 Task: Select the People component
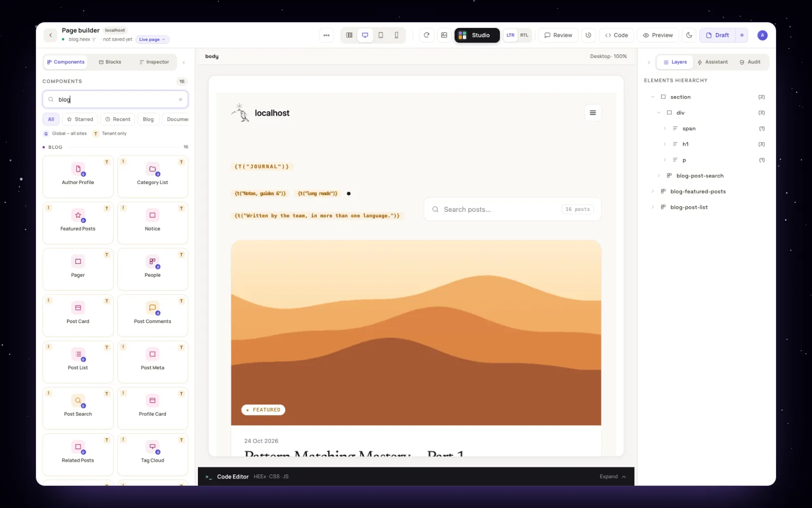(x=153, y=269)
